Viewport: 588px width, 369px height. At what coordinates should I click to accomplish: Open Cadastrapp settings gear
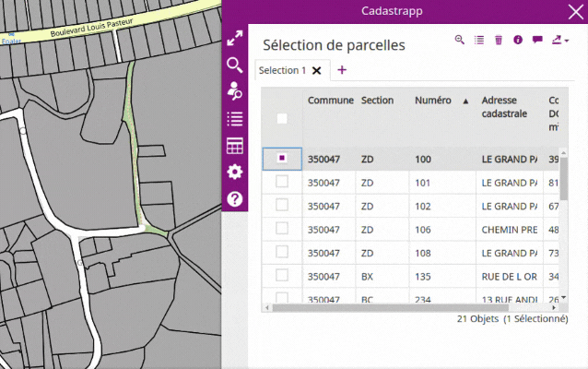[235, 172]
